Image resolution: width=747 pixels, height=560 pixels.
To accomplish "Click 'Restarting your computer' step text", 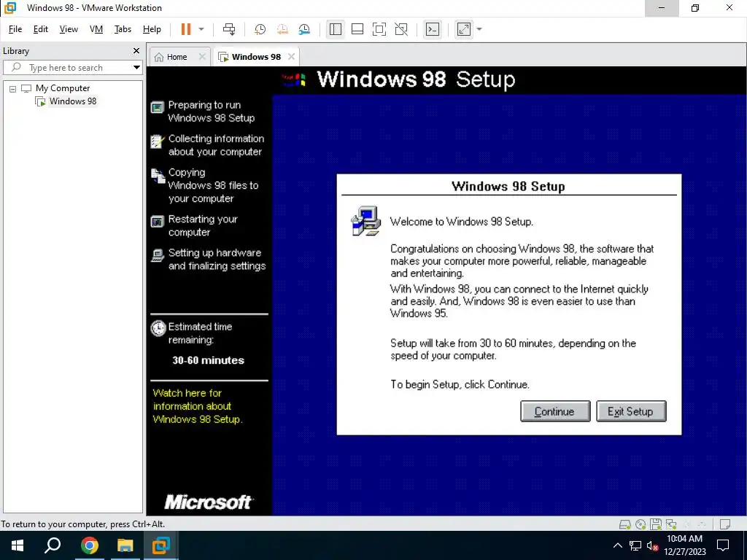I will (x=203, y=226).
